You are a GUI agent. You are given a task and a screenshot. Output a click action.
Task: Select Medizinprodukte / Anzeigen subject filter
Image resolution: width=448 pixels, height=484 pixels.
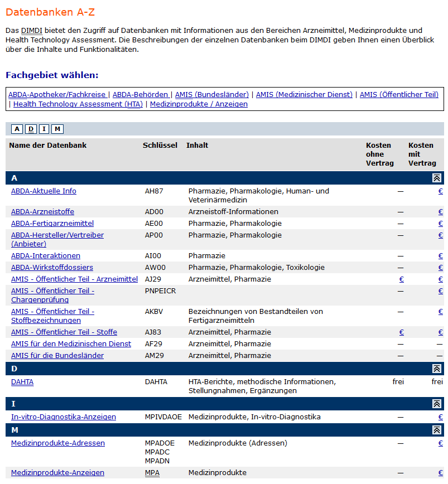[199, 104]
